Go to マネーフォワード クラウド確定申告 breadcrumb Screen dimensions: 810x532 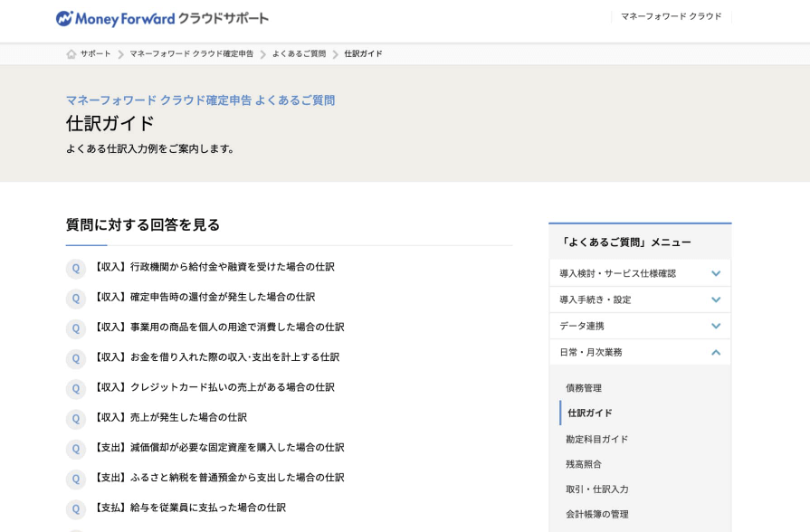point(192,53)
